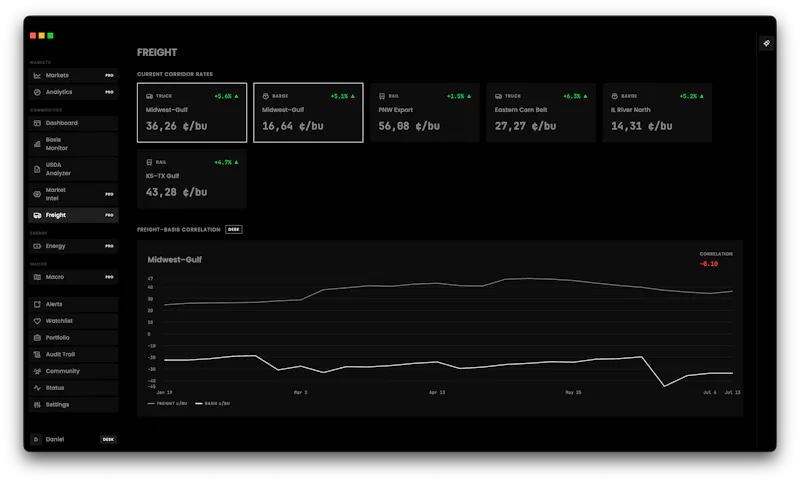Open Settings page
Screen dimensions: 800x483
pos(73,405)
